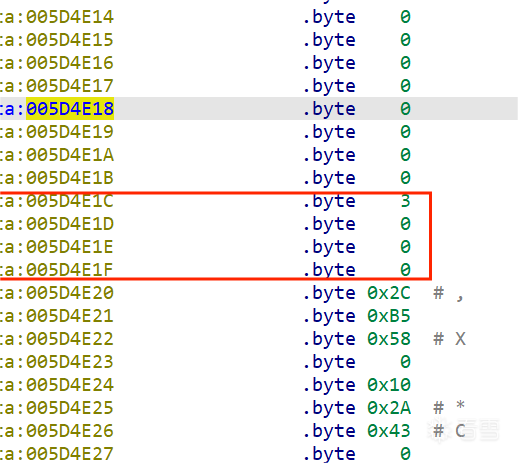Click address 005D4E1B
This screenshot has height=463, width=518.
(70, 178)
